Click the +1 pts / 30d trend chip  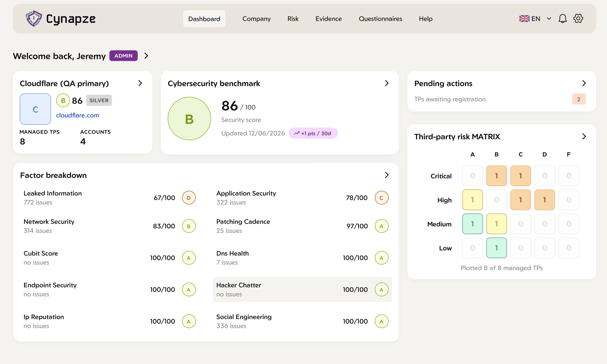click(x=313, y=133)
